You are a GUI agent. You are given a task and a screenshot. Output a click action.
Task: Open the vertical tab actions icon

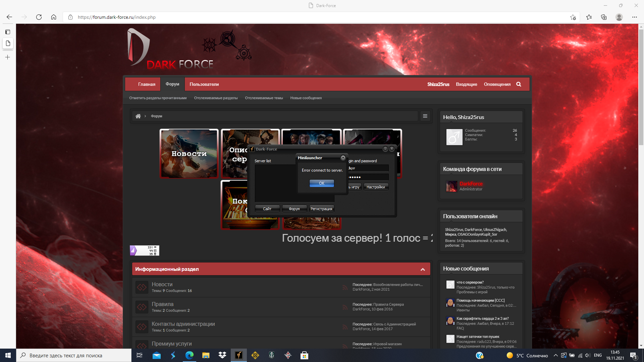pos(8,32)
